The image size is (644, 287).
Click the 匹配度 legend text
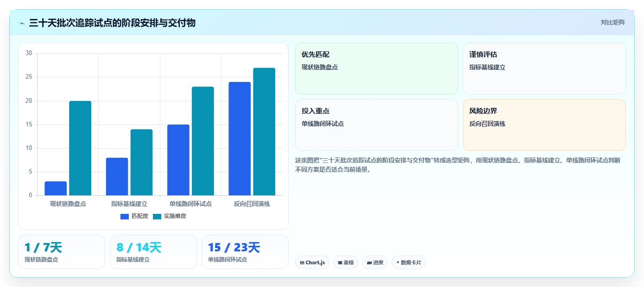pos(140,216)
